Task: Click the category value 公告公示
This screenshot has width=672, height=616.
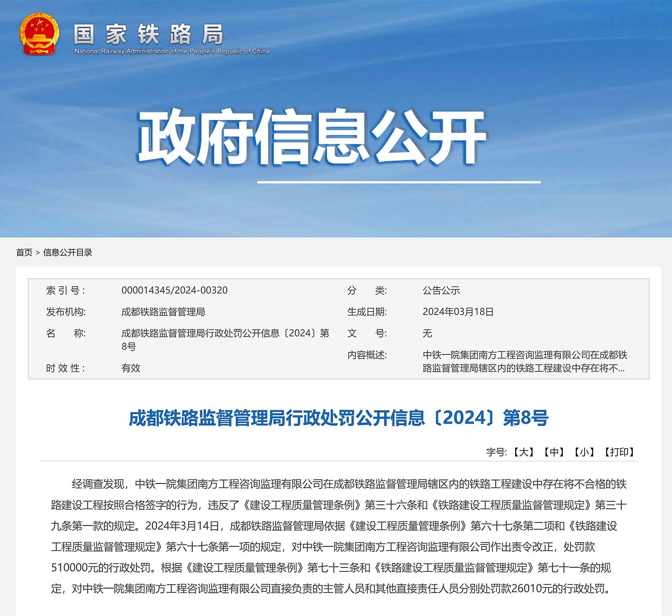Action: [441, 290]
